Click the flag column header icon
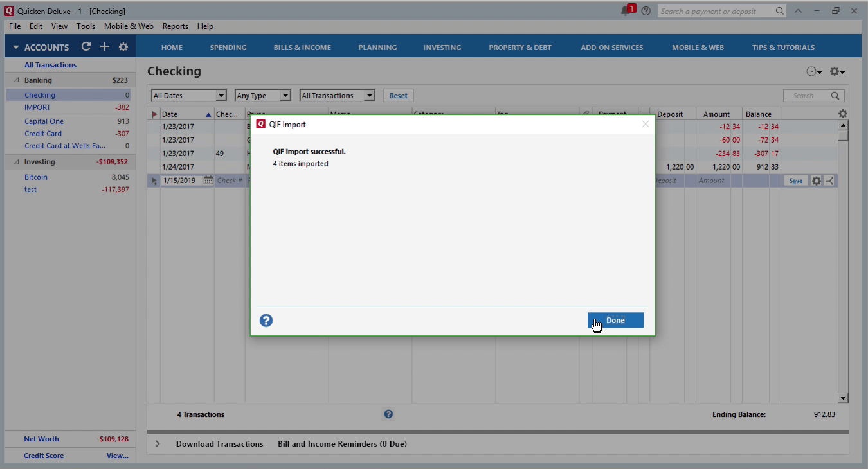 pyautogui.click(x=154, y=114)
